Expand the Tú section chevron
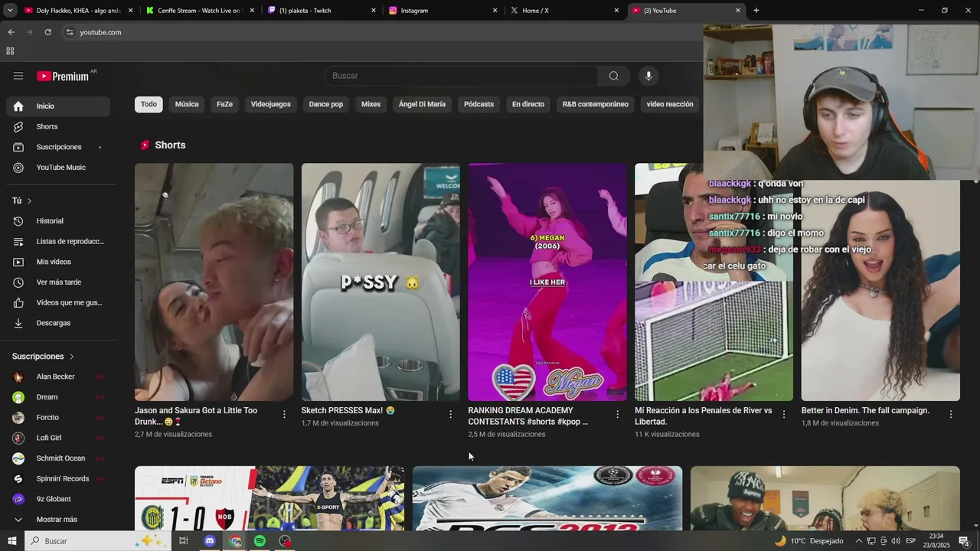The image size is (980, 551). click(29, 201)
